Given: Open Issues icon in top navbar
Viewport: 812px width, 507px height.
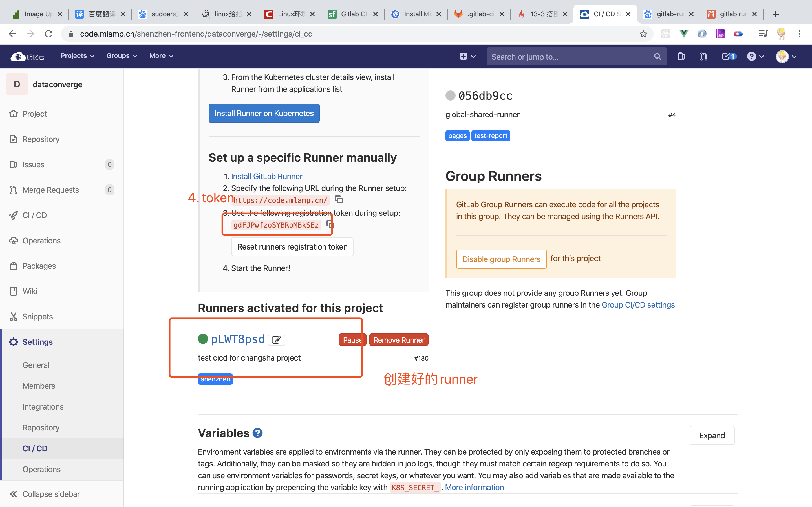Looking at the screenshot, I should click(x=681, y=56).
